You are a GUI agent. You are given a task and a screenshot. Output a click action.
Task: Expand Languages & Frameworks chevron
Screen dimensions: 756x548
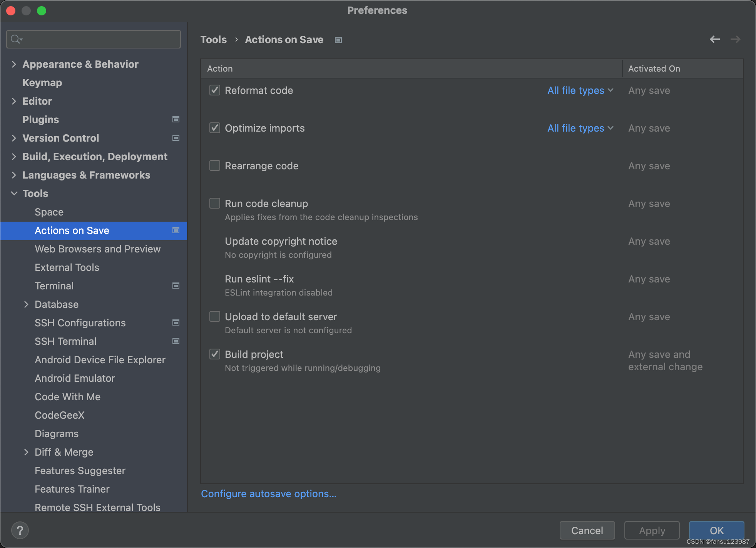(14, 175)
